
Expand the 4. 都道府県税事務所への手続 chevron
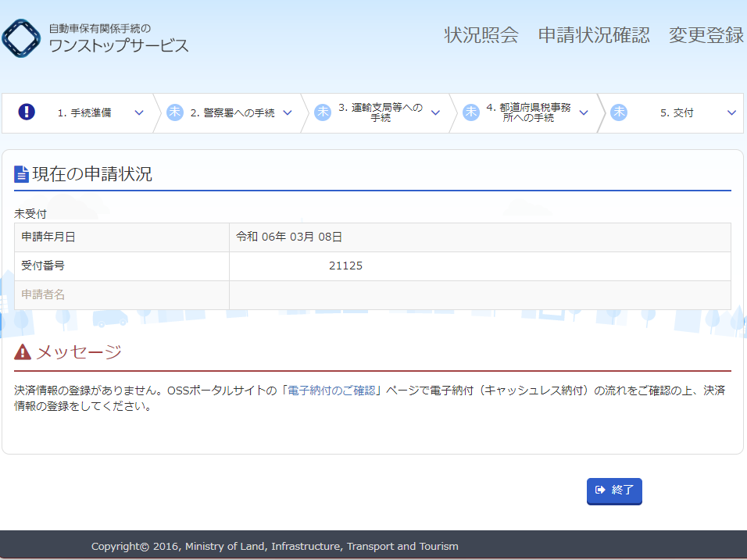[584, 112]
